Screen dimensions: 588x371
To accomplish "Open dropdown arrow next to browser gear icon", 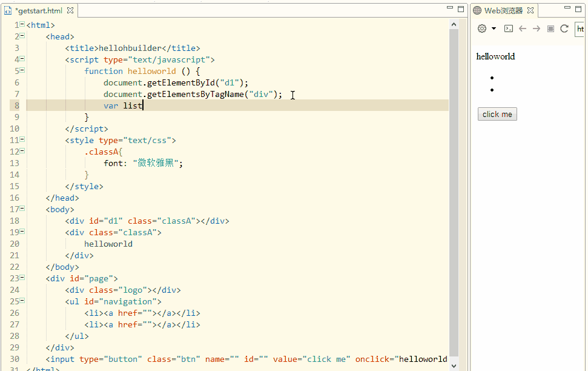I will [x=494, y=28].
